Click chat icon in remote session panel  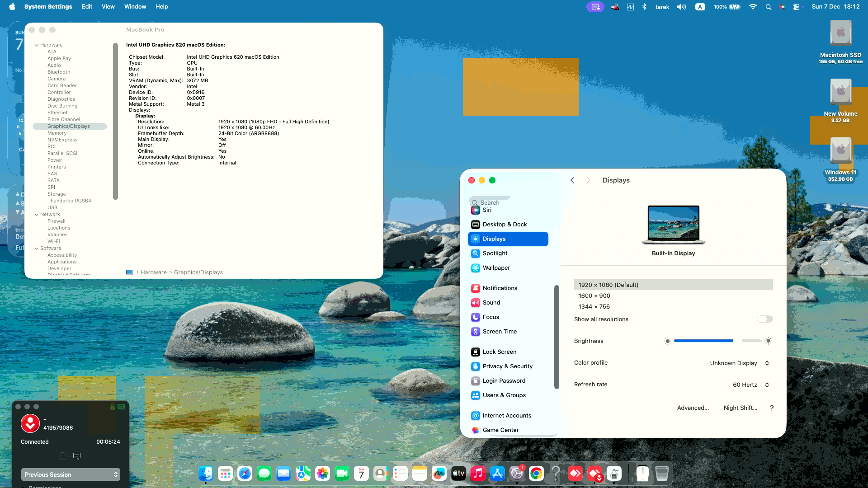coord(77,456)
